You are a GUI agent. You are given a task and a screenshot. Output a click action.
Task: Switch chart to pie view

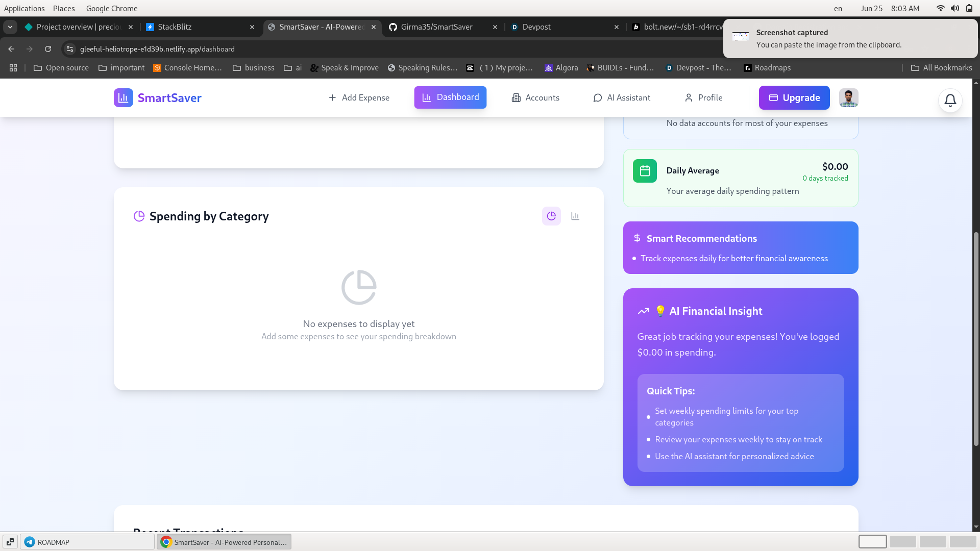[x=551, y=216]
